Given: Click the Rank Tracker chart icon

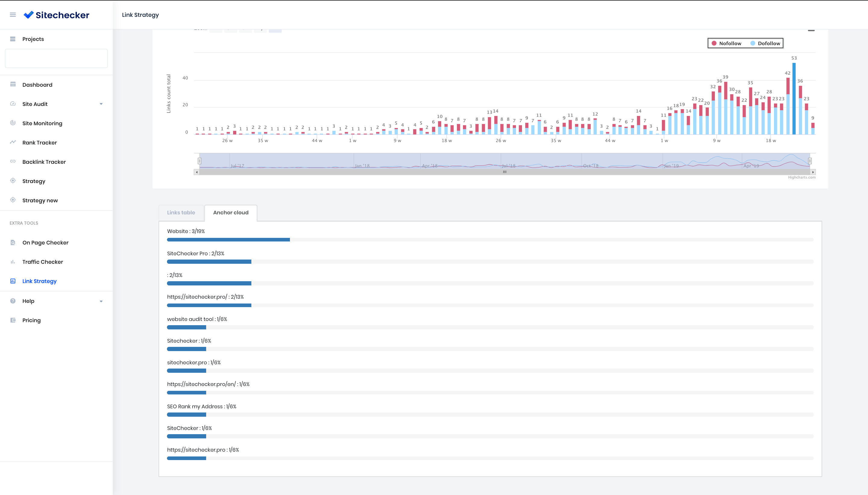Looking at the screenshot, I should (x=13, y=142).
